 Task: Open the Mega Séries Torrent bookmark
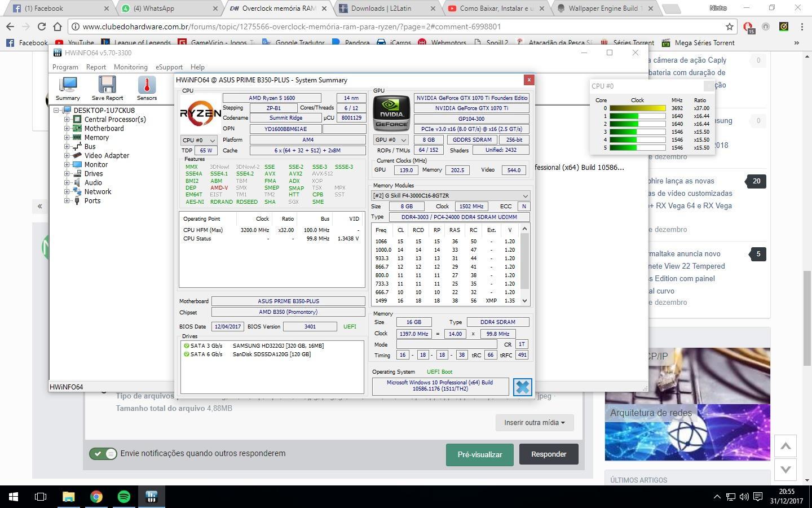698,42
